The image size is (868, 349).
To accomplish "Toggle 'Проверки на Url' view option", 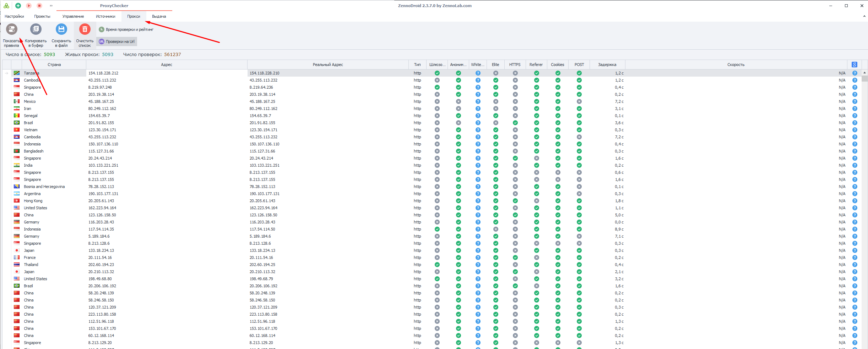I will [116, 41].
